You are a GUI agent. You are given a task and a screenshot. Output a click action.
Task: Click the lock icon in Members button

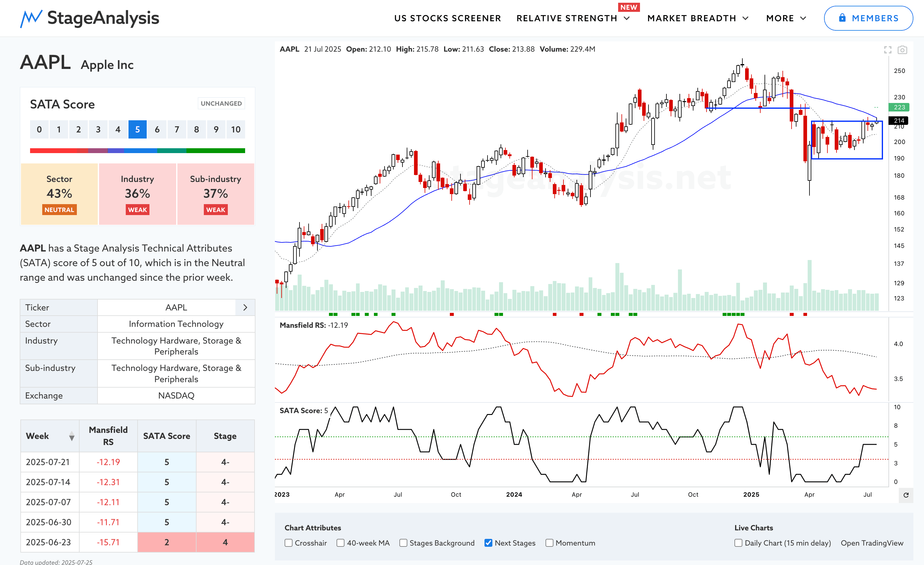point(842,18)
